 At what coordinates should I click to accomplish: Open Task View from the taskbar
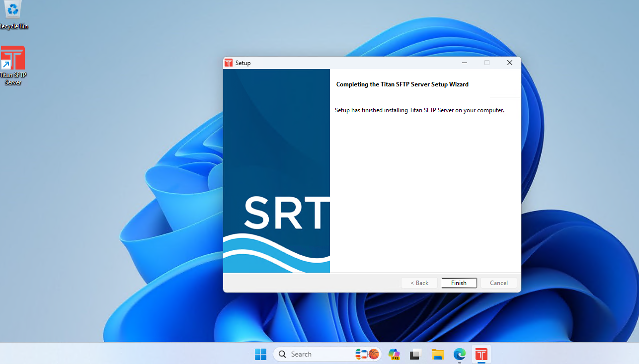416,354
